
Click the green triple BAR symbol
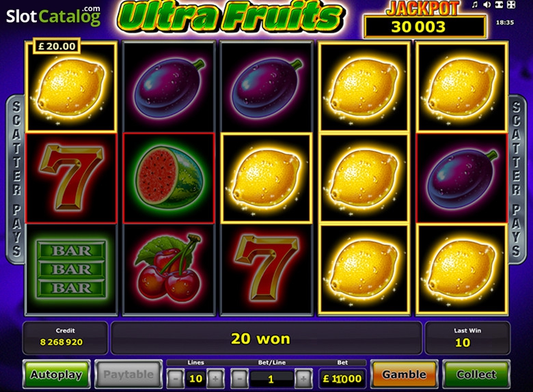71,269
